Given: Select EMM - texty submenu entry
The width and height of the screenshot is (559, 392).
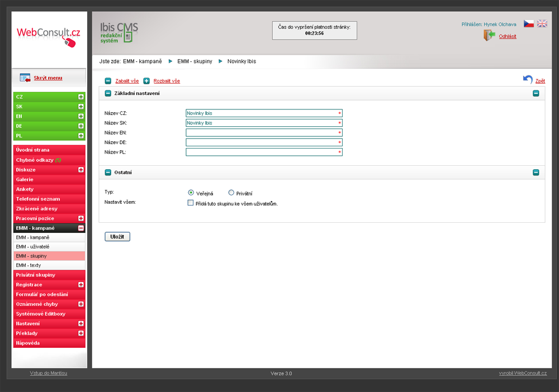Looking at the screenshot, I should (49, 265).
